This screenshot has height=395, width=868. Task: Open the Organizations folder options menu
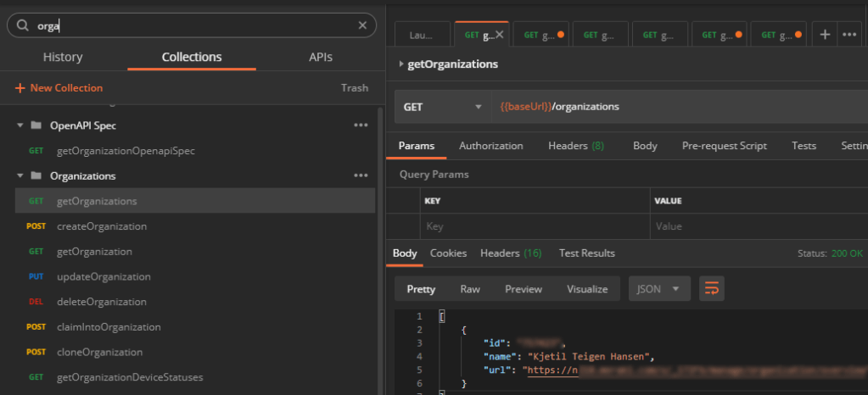tap(360, 176)
